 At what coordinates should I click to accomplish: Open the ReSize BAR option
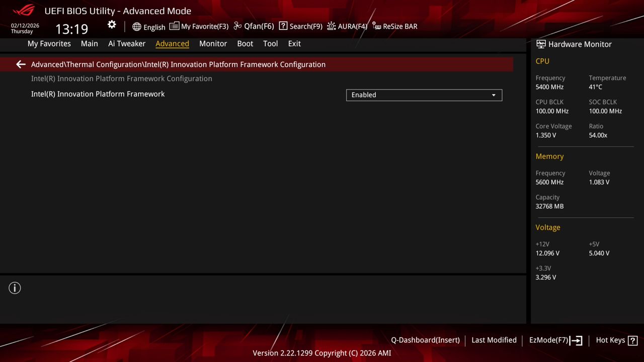[394, 26]
